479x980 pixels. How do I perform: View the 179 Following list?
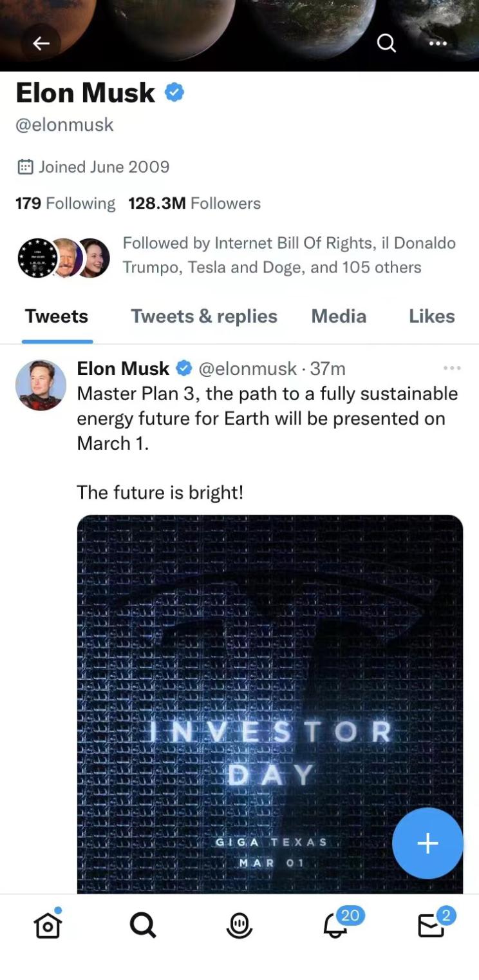(x=65, y=204)
